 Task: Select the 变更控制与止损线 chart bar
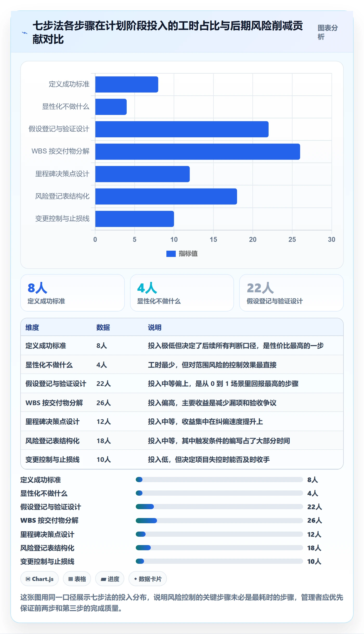point(135,219)
